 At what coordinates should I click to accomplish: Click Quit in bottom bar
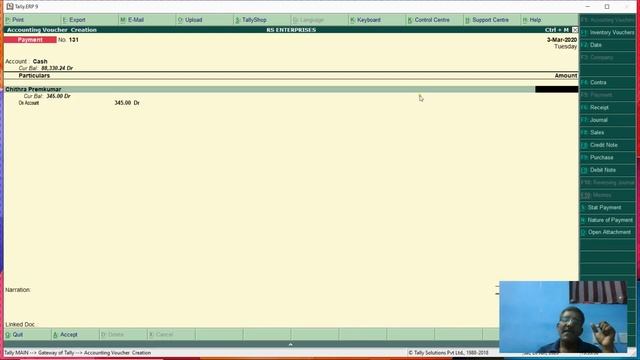[x=27, y=334]
